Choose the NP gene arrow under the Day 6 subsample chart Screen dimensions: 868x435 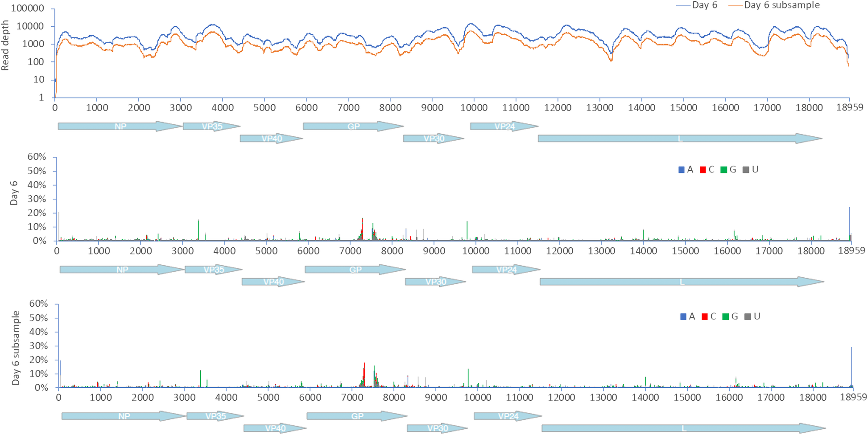point(124,416)
